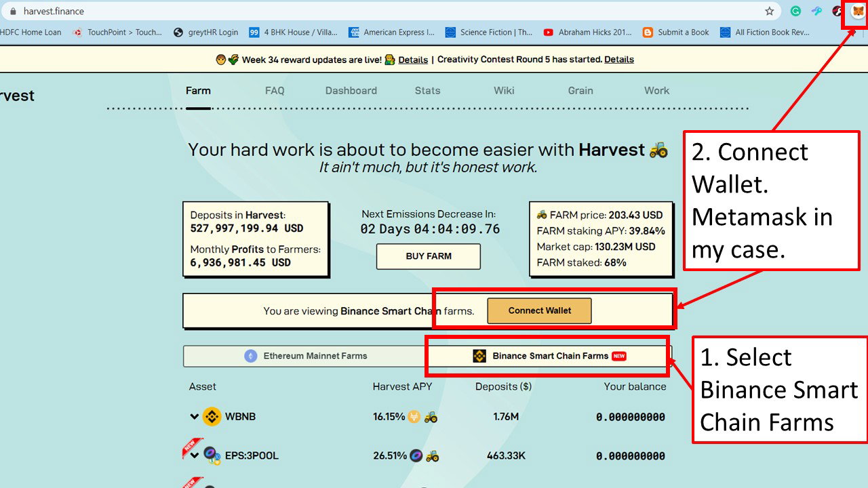Click the emissions countdown 02 Days 04:04:09.76
Viewport: 868px width, 488px height.
click(x=430, y=229)
